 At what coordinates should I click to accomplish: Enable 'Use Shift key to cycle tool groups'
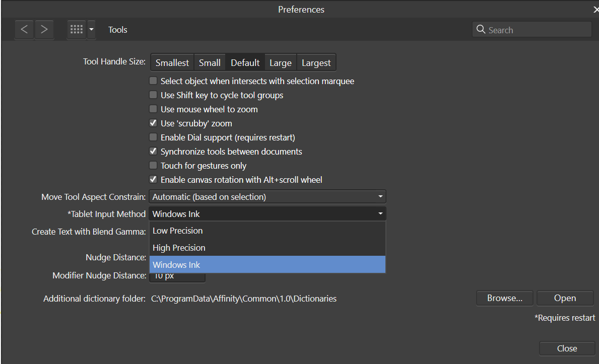point(153,95)
